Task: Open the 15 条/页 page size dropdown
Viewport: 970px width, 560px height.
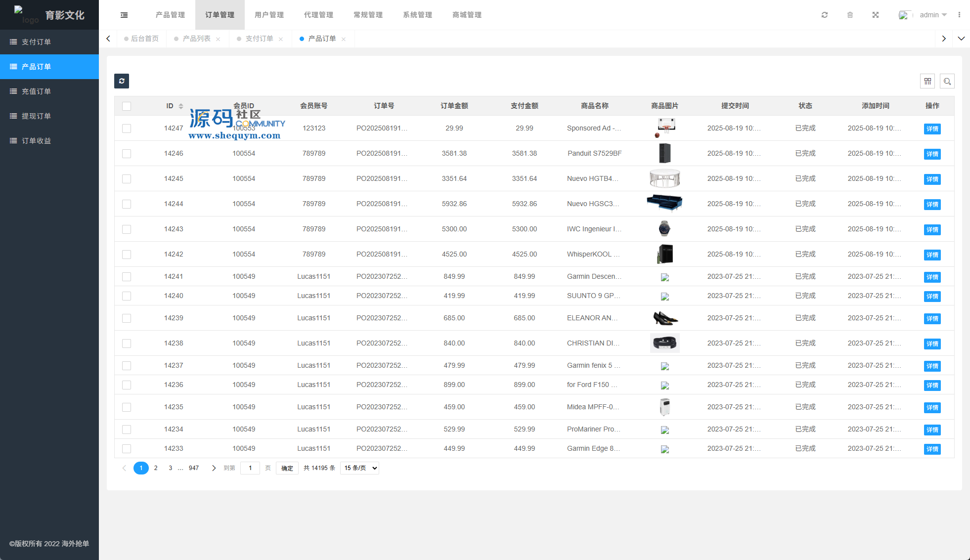Action: coord(359,468)
